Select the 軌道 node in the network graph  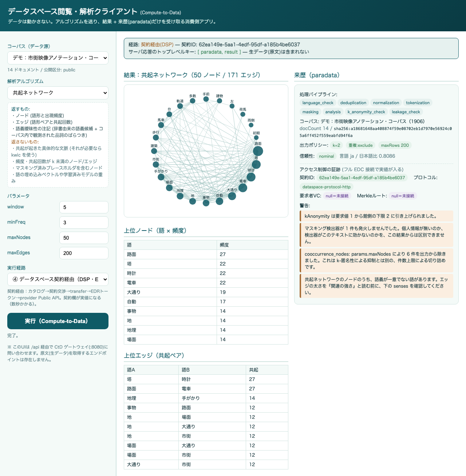tap(180, 106)
